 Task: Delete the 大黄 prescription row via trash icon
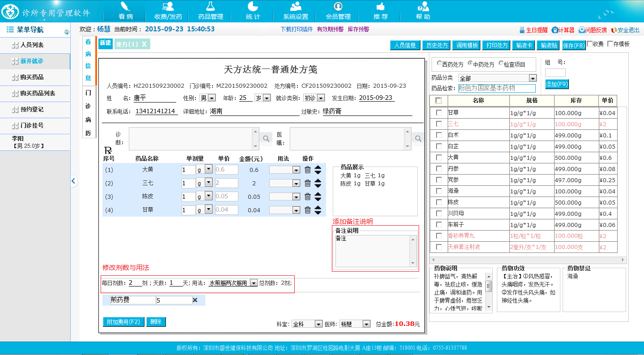point(308,170)
